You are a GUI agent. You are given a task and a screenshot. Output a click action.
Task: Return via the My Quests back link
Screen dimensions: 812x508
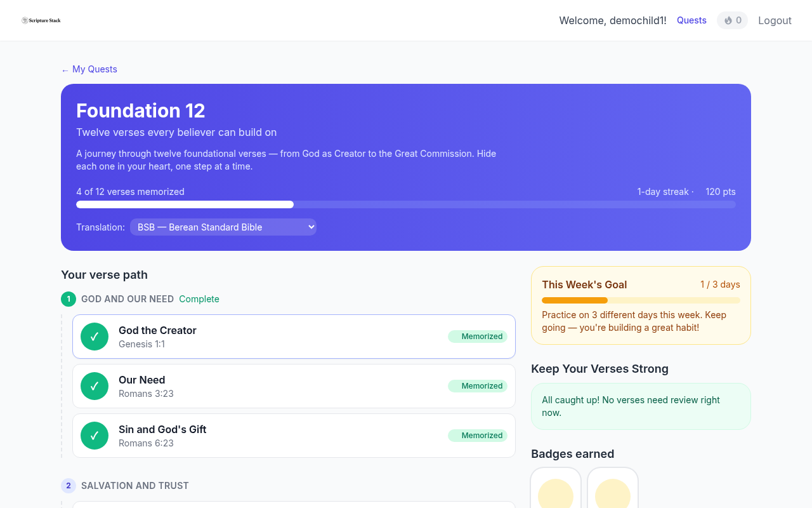(89, 69)
